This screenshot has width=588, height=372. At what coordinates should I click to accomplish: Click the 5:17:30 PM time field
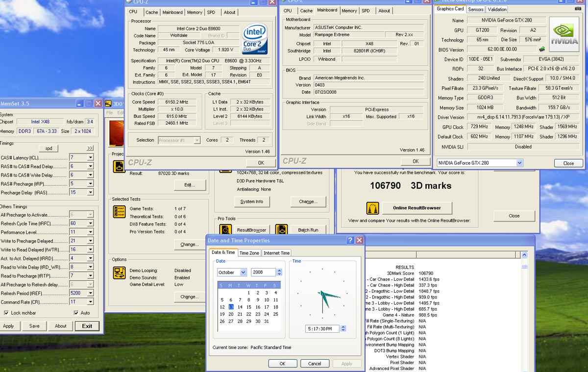tap(322, 328)
